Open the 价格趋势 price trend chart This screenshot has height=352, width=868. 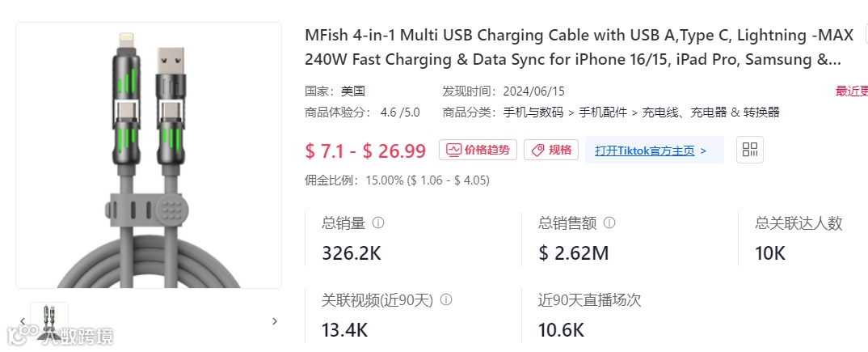pos(478,150)
